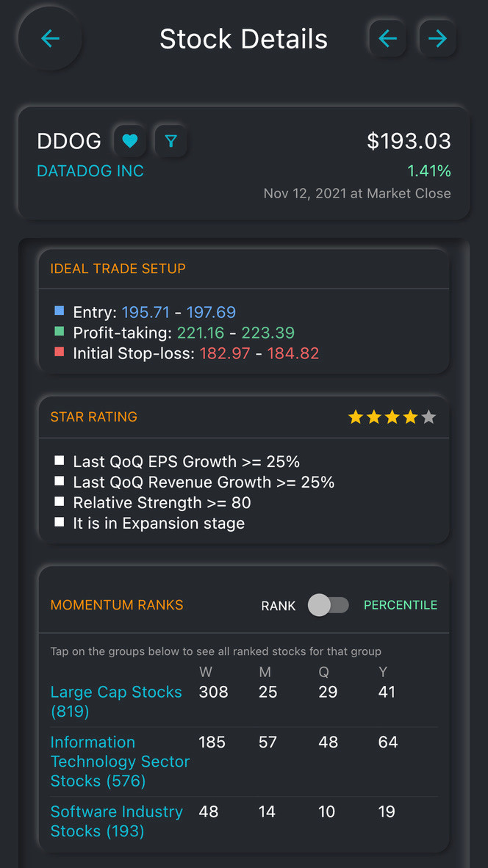Tap the Relative Strength >= 80 checkbox

click(x=60, y=502)
